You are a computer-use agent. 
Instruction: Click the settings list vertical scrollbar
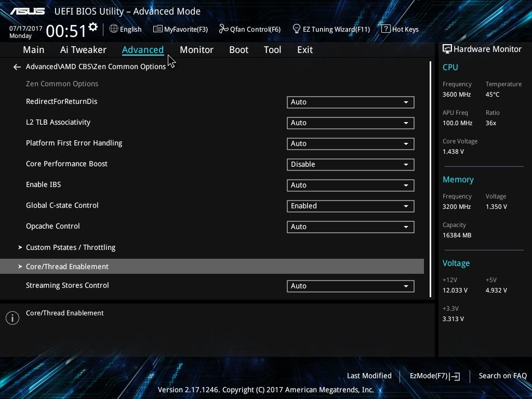click(x=430, y=179)
